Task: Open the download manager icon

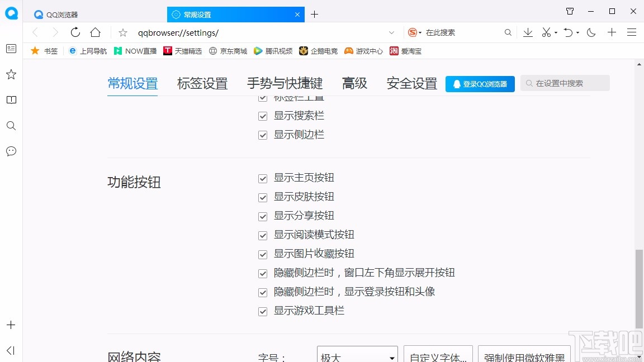Action: pyautogui.click(x=528, y=32)
